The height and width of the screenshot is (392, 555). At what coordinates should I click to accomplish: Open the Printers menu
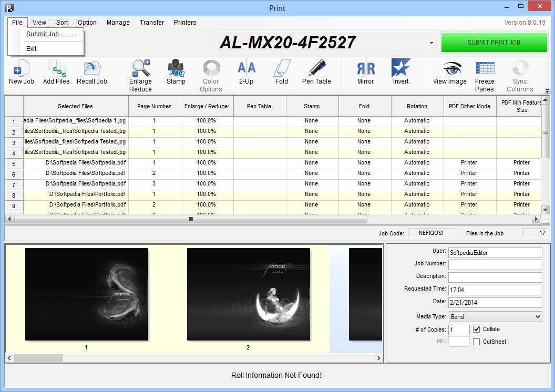(185, 22)
